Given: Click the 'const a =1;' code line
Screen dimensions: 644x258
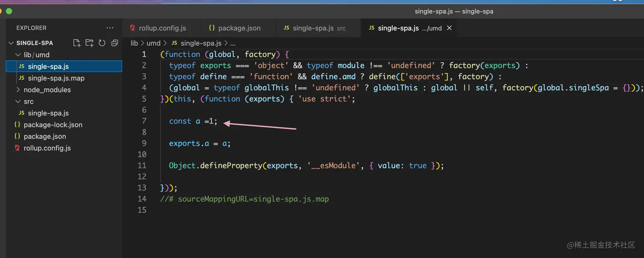Looking at the screenshot, I should pyautogui.click(x=193, y=121).
